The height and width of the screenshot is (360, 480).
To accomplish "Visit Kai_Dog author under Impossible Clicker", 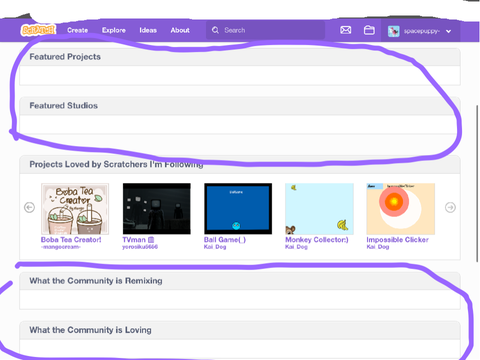I will 378,247.
